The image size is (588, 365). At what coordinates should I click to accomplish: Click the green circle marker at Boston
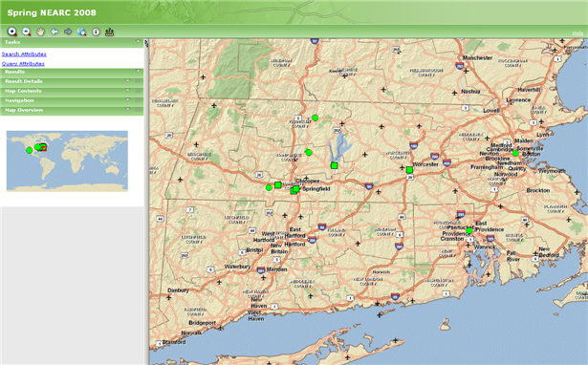point(515,153)
